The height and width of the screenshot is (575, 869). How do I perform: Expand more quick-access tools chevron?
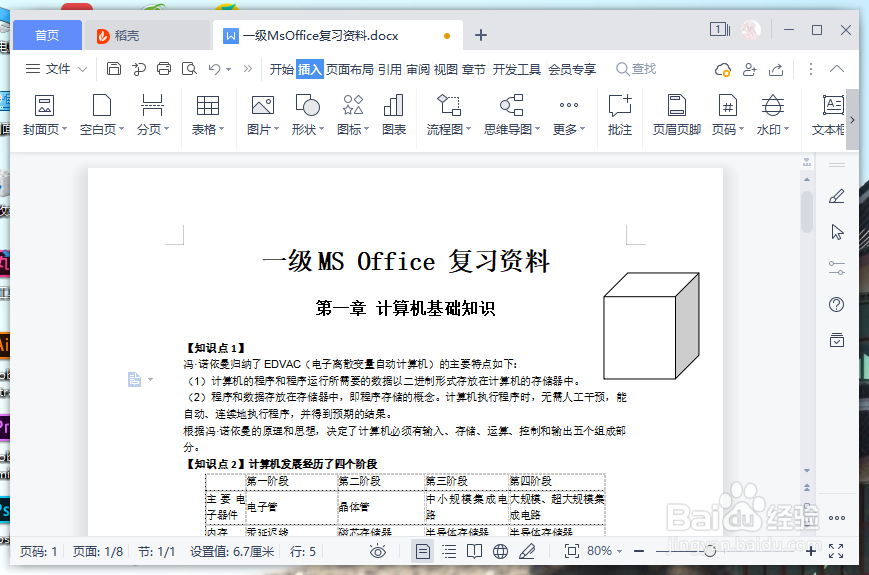tap(248, 69)
